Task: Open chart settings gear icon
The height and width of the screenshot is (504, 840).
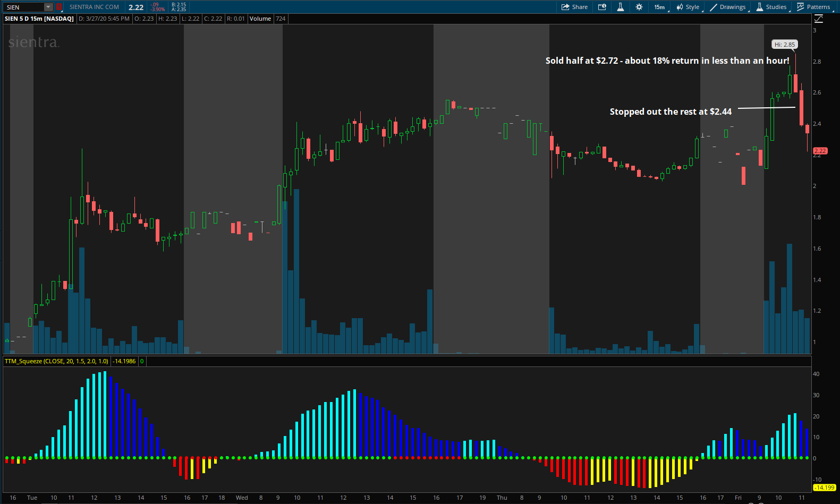Action: point(639,7)
